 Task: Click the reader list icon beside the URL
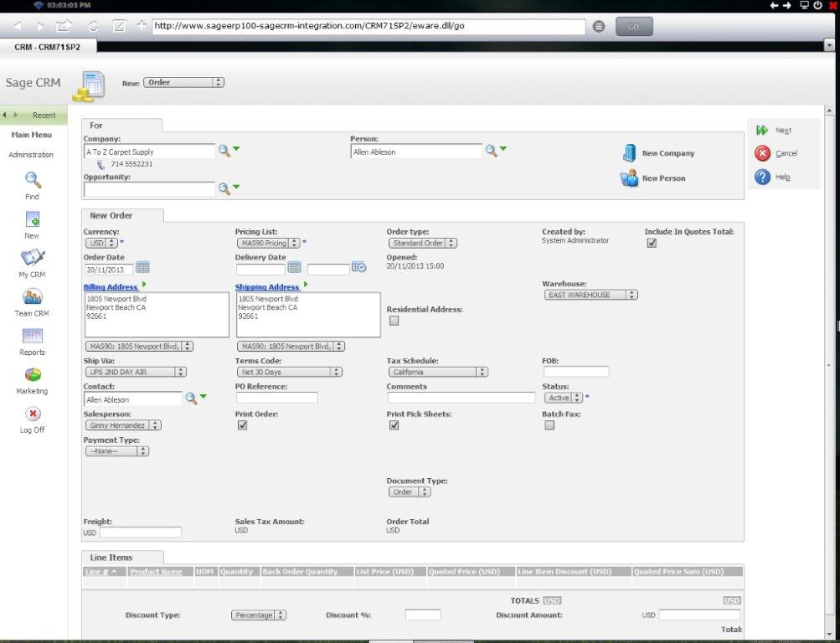[599, 26]
